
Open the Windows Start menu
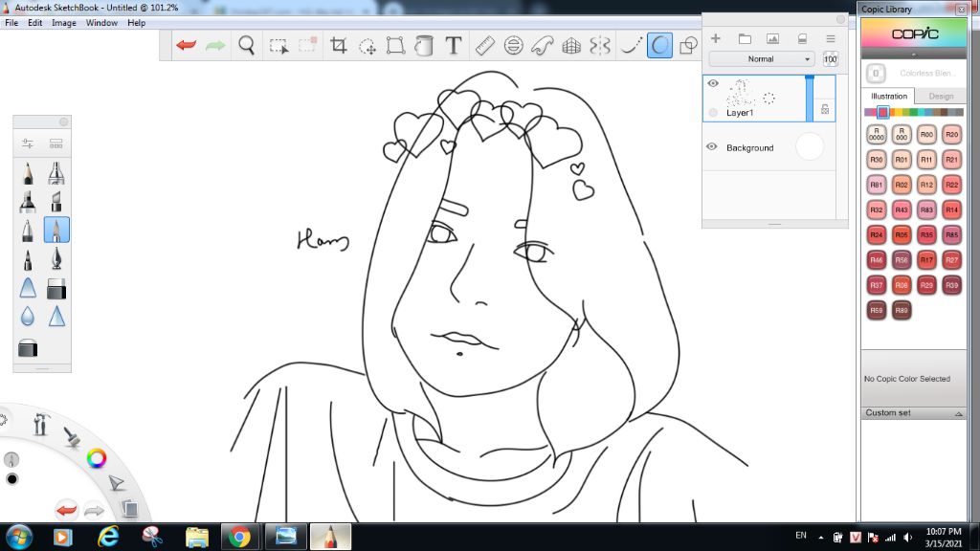(x=19, y=537)
